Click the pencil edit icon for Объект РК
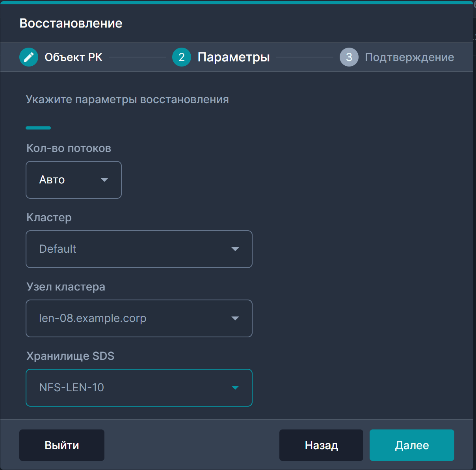The width and height of the screenshot is (476, 470). click(29, 57)
